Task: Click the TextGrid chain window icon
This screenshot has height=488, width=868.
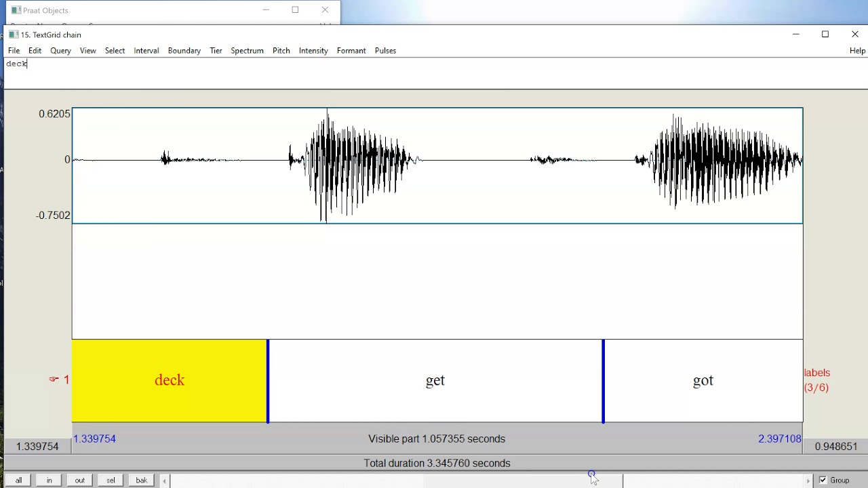Action: [14, 35]
